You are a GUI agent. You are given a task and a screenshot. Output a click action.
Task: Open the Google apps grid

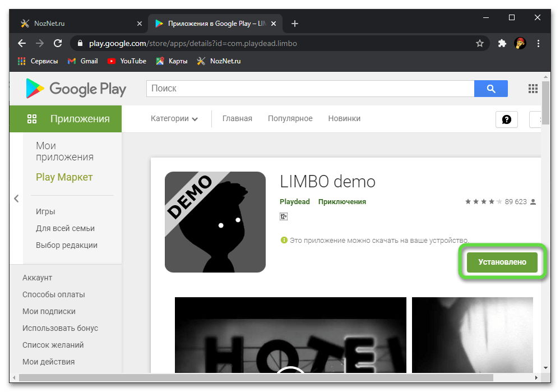coord(533,89)
